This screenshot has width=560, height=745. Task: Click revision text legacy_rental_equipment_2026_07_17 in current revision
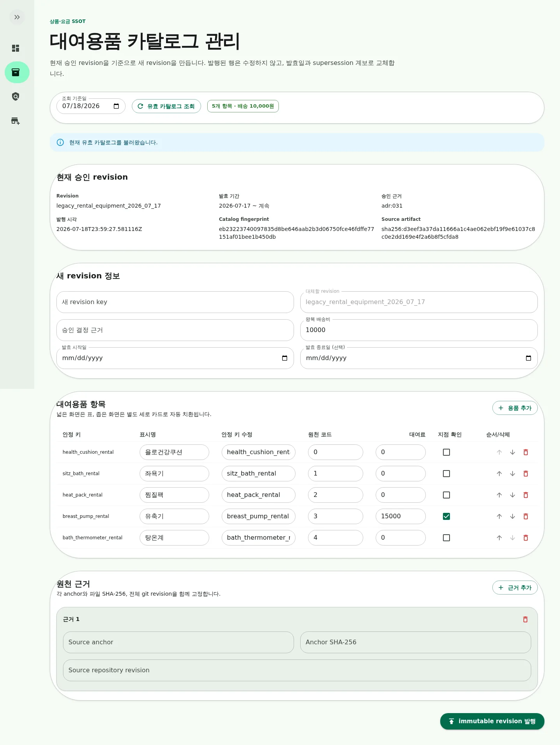click(x=108, y=206)
